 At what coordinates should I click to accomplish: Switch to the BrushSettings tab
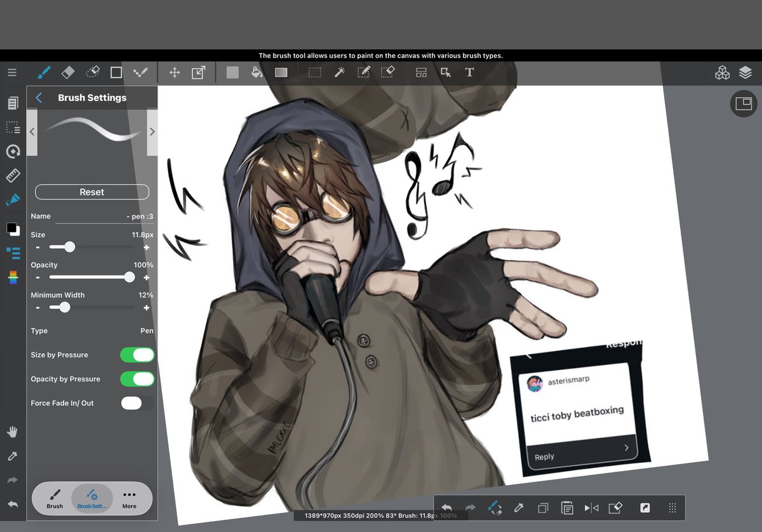92,498
